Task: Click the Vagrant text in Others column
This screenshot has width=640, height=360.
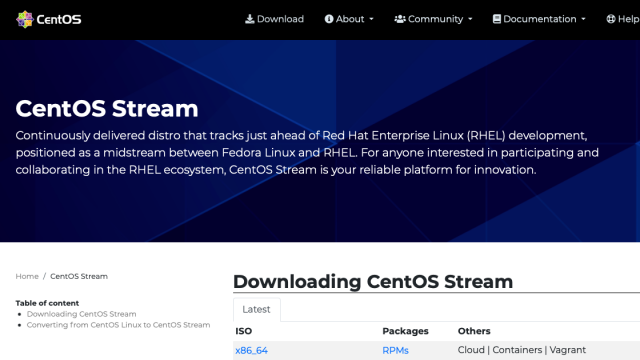Action: coord(567,350)
